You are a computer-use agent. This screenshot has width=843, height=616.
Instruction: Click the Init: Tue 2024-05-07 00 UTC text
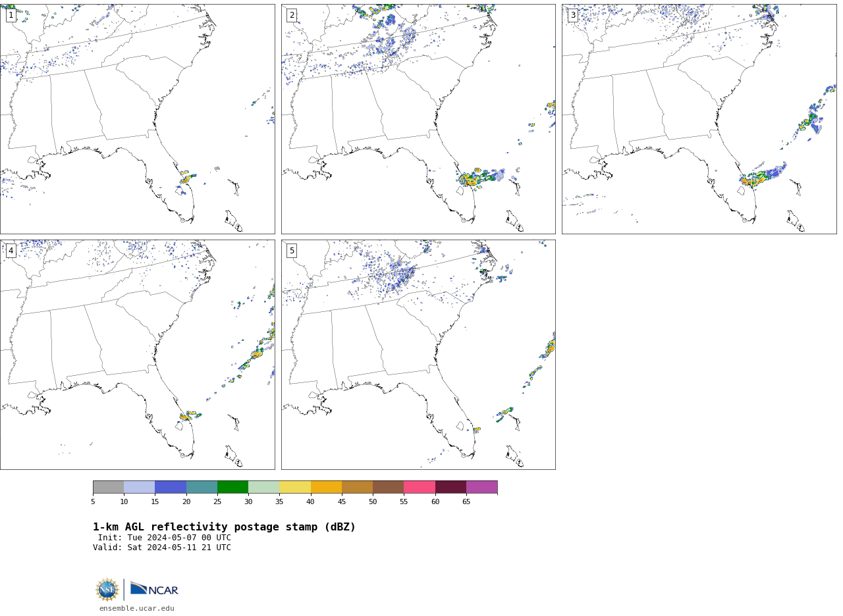click(165, 538)
